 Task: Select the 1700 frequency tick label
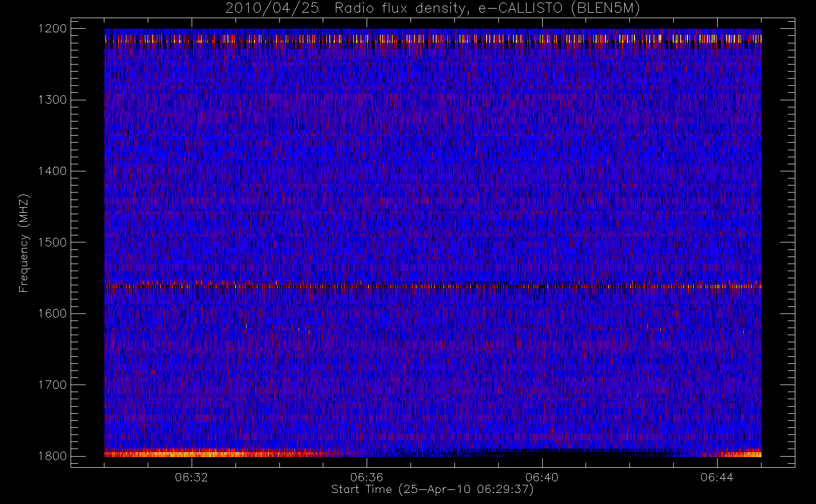pos(52,385)
